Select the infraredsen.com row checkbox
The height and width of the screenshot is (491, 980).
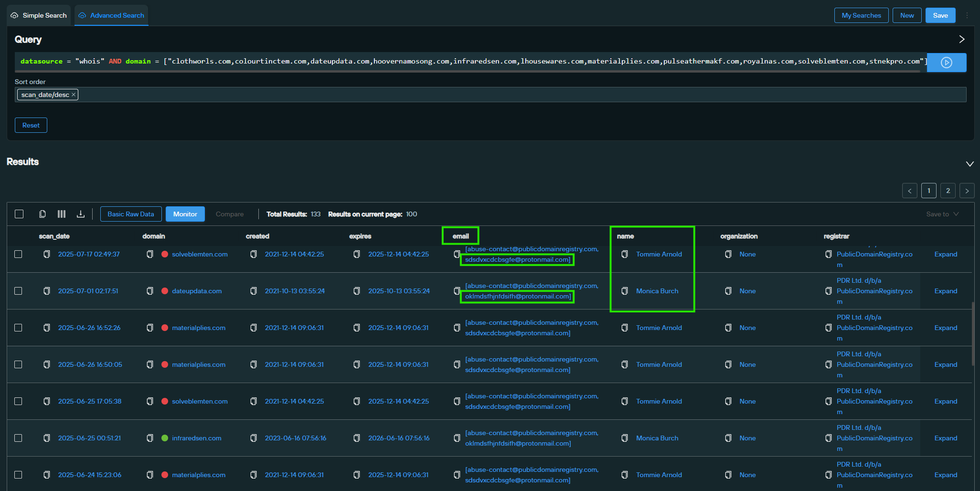tap(18, 438)
